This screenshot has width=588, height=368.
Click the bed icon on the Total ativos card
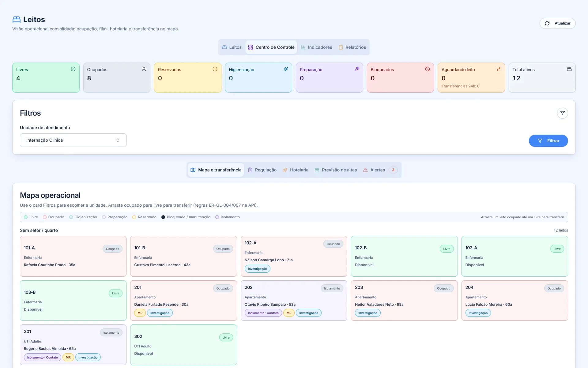(x=569, y=69)
